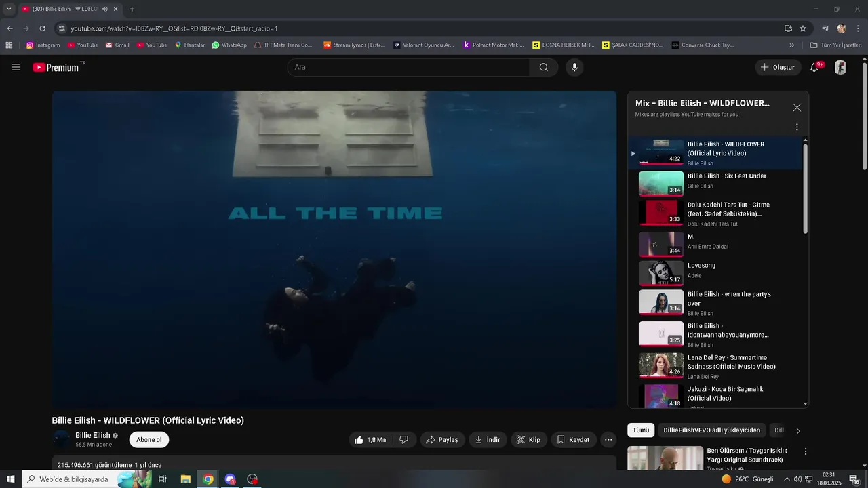Click the Paylaş share button

click(x=442, y=440)
